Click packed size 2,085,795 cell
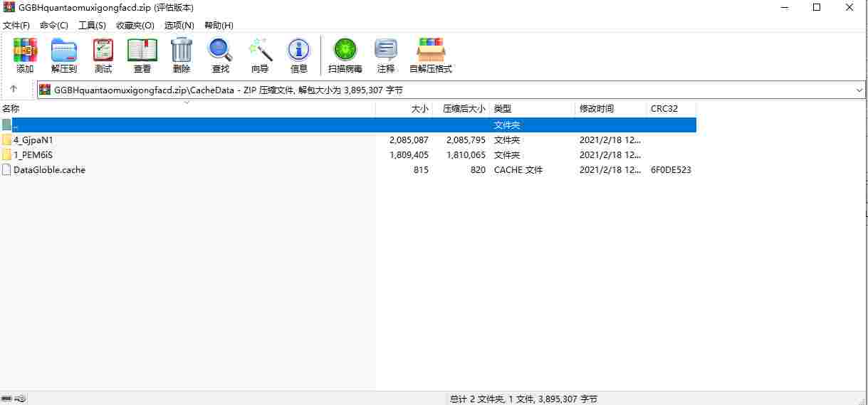This screenshot has height=405, width=868. [466, 140]
